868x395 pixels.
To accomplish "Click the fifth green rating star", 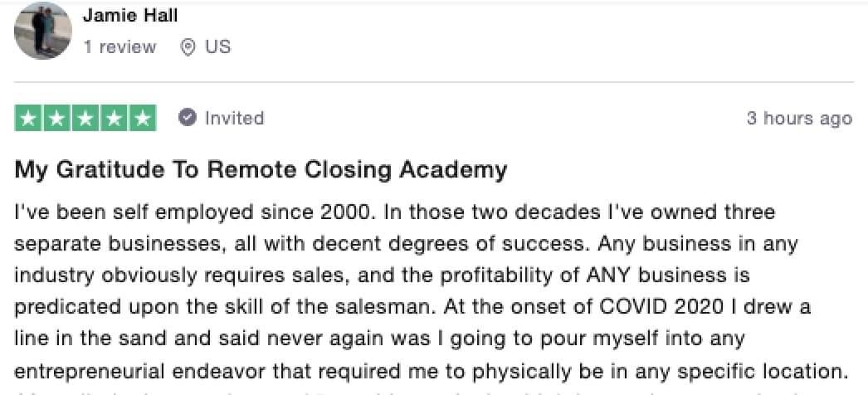I will pyautogui.click(x=143, y=119).
